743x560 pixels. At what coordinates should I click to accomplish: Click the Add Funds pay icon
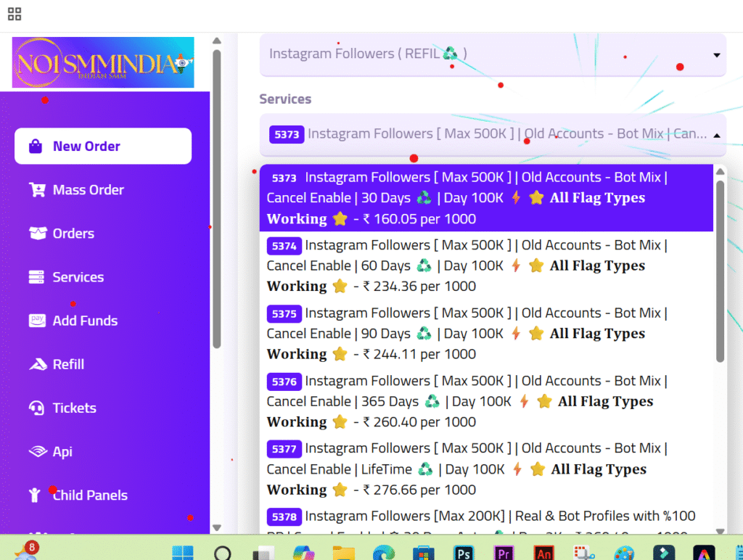(37, 321)
